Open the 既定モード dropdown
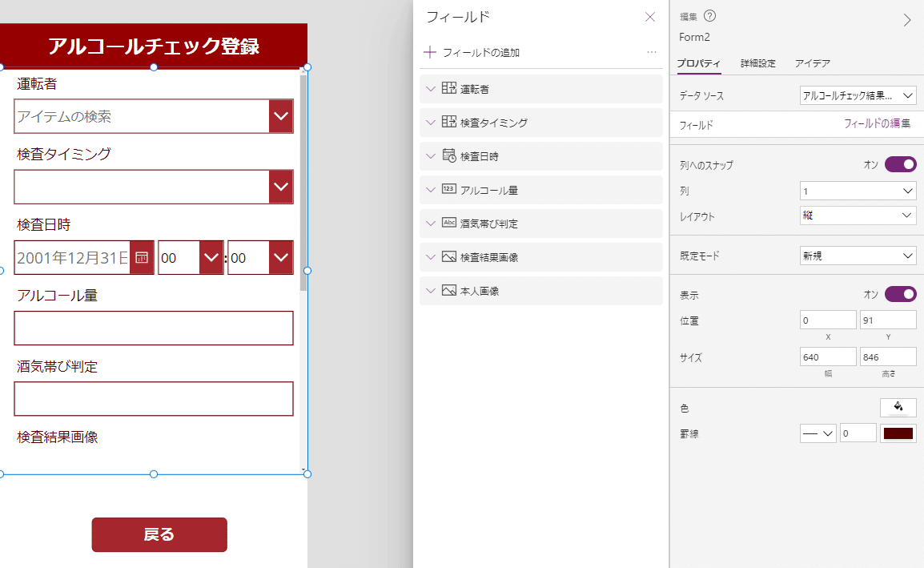This screenshot has width=924, height=568. pos(858,256)
